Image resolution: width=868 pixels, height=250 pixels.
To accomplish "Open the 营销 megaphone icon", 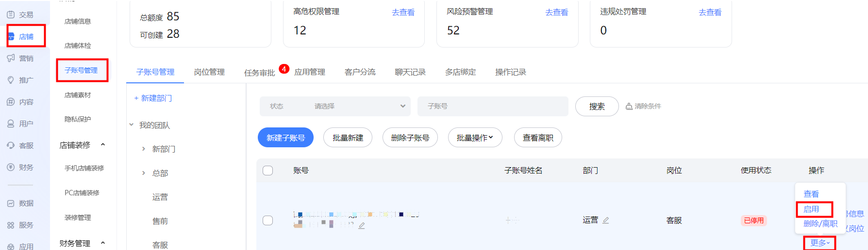I will 11,58.
